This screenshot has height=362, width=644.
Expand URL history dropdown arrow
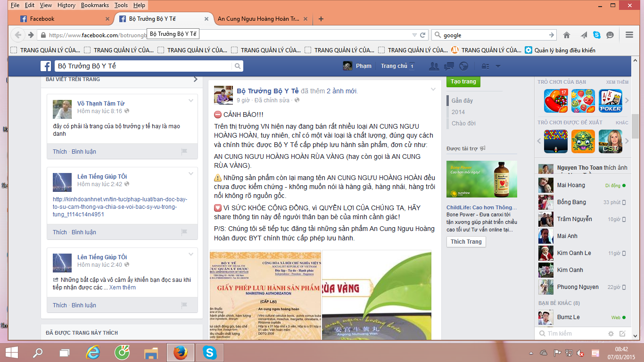click(414, 35)
